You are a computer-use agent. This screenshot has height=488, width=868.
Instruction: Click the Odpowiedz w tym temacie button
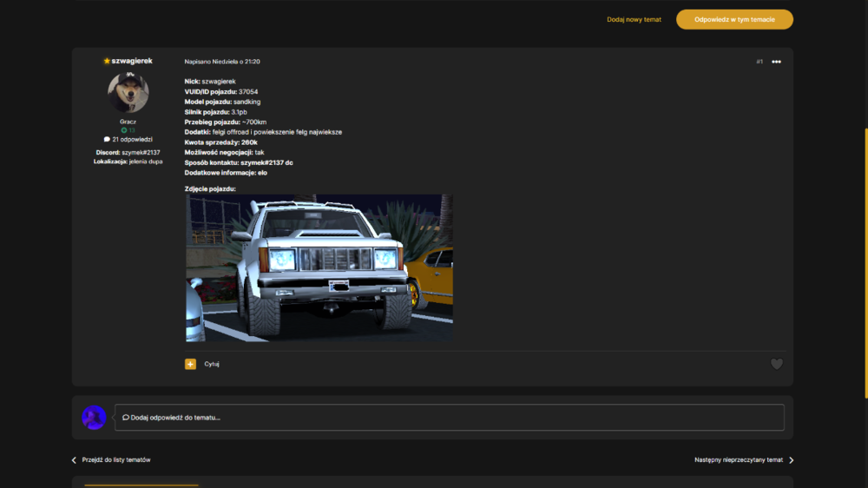click(734, 19)
